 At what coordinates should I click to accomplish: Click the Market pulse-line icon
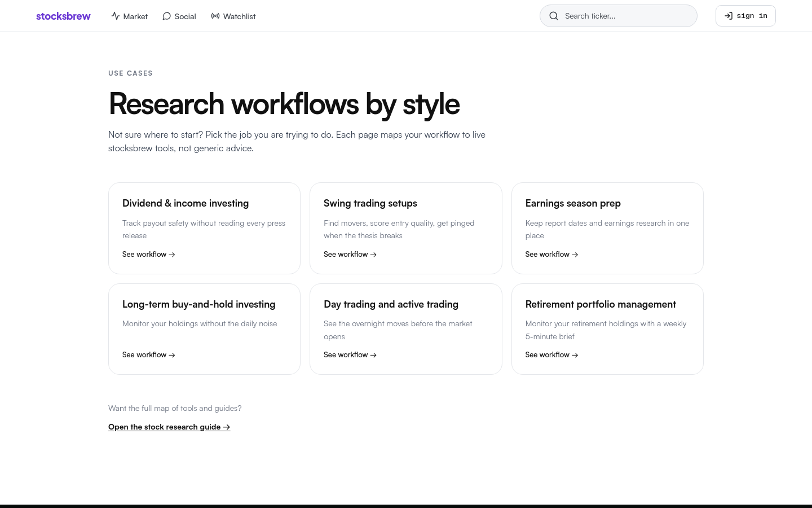tap(116, 16)
